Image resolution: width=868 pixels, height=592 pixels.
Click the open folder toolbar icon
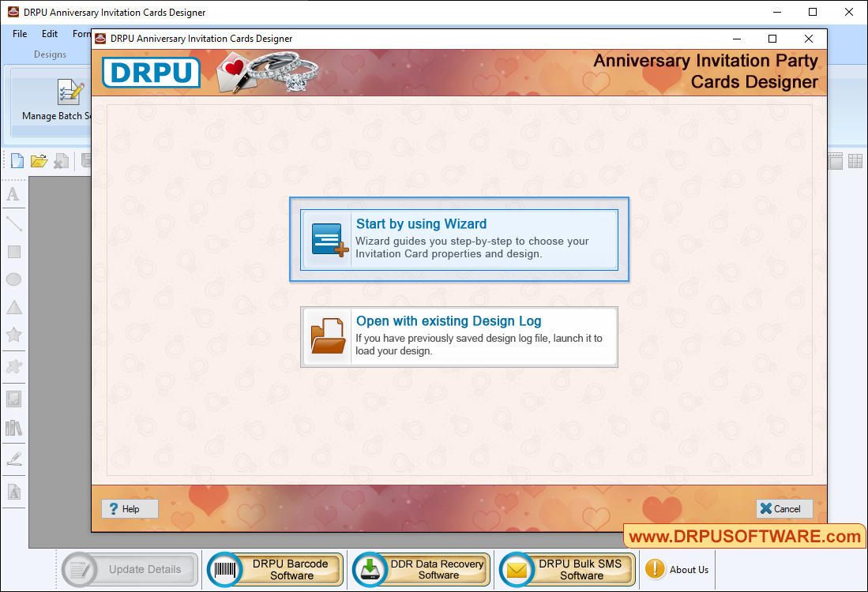point(39,161)
